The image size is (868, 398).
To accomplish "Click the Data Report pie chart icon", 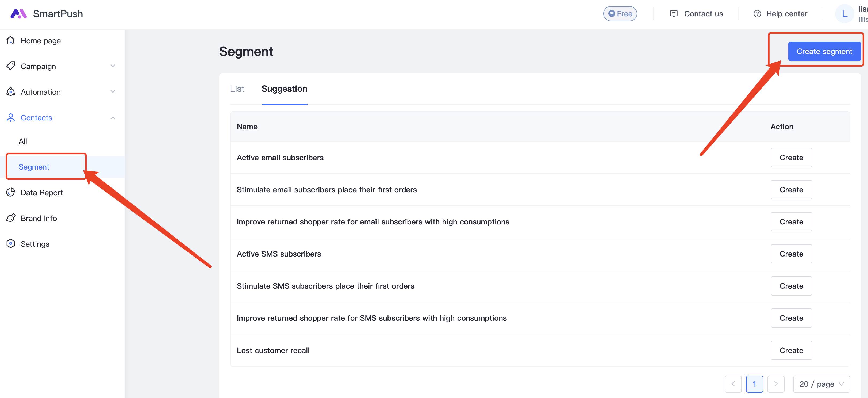I will tap(11, 192).
